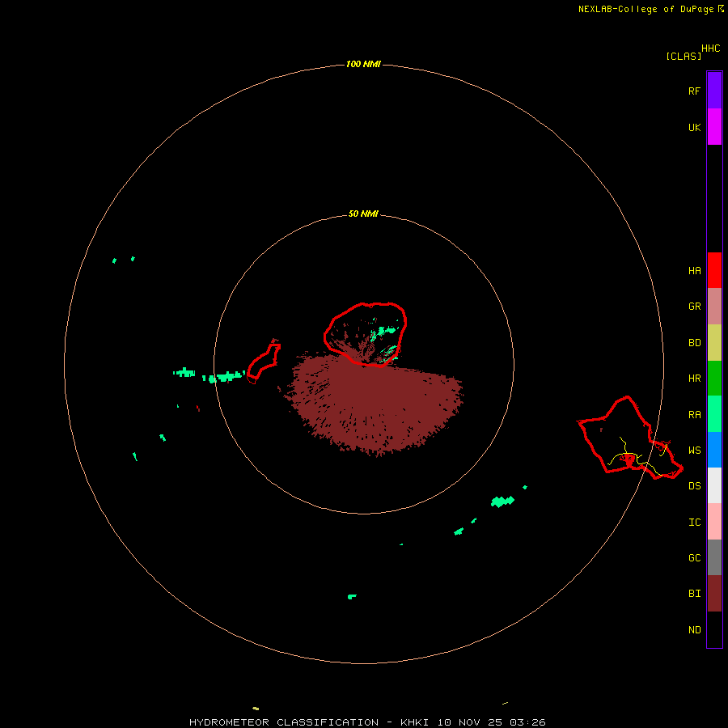The width and height of the screenshot is (728, 728).
Task: Click the ND black legend swatch
Action: [714, 629]
